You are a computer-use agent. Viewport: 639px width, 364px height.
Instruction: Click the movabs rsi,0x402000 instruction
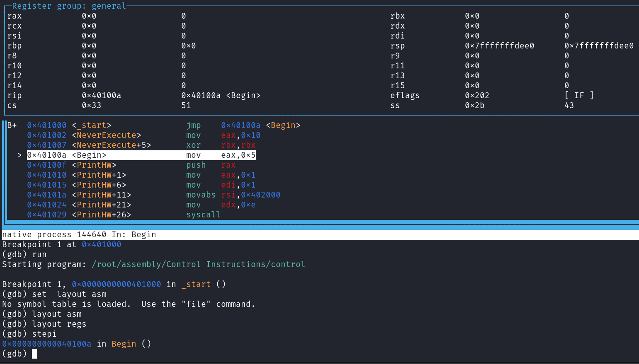(233, 195)
